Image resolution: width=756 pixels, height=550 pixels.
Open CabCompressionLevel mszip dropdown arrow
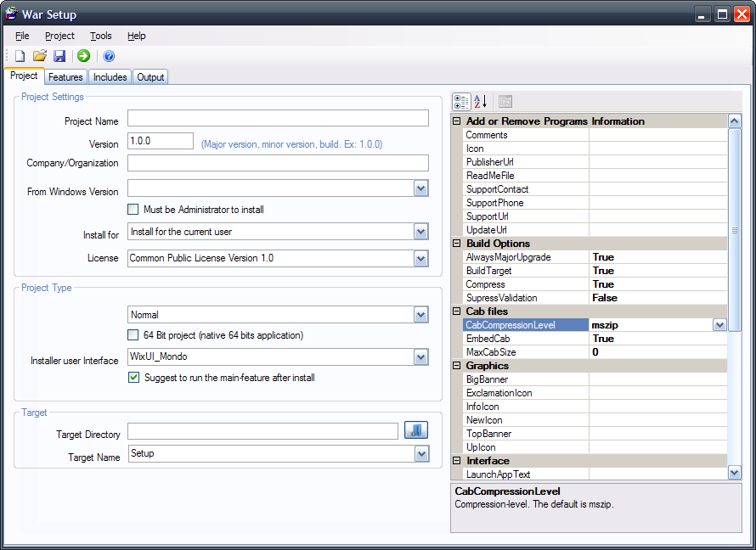pos(719,325)
